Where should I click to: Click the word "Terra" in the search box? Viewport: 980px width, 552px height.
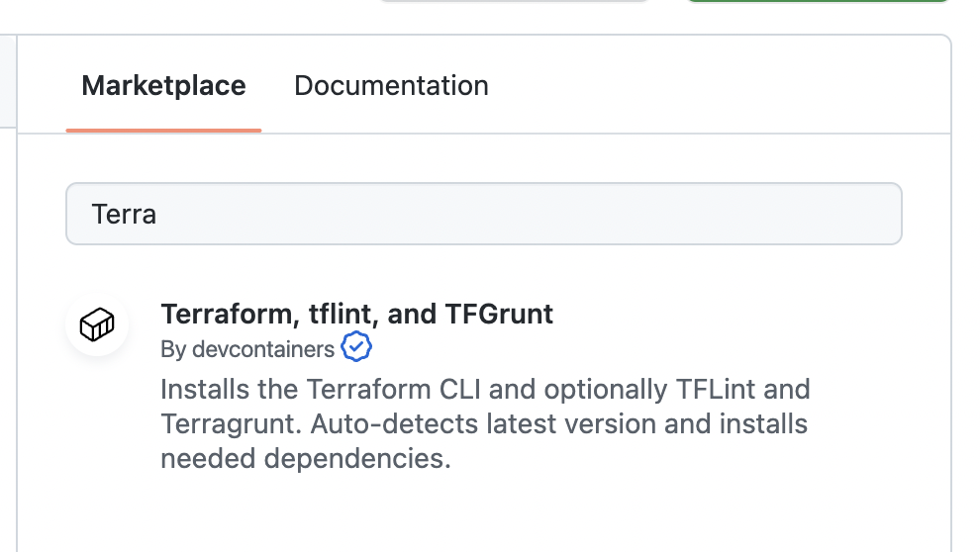(x=124, y=214)
